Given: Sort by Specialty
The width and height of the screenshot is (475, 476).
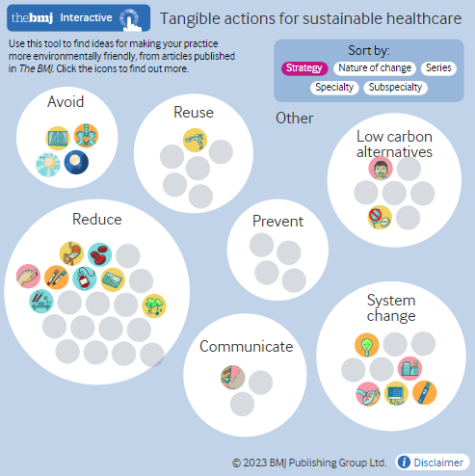Looking at the screenshot, I should 334,88.
